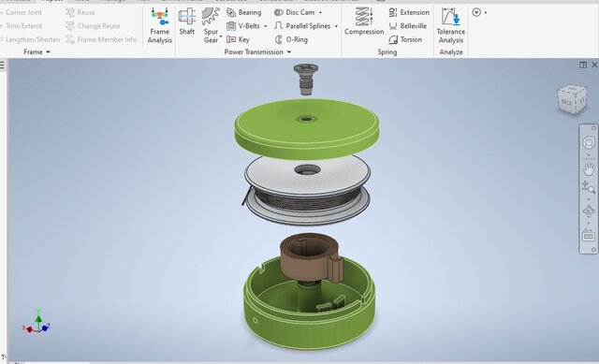Launch the Shaft generator

pos(187,22)
